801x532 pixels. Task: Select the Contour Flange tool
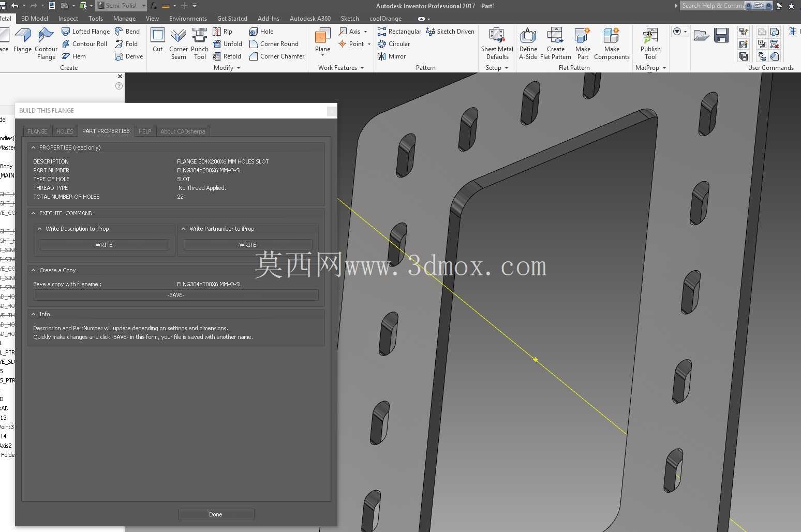click(46, 43)
